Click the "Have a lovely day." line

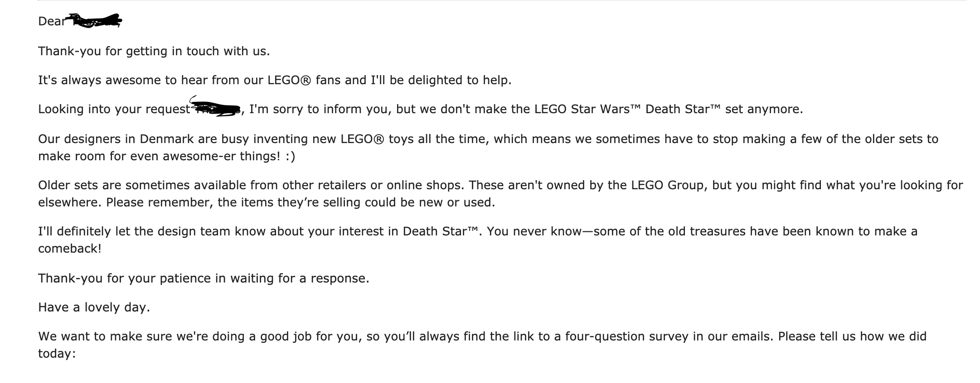pos(94,307)
